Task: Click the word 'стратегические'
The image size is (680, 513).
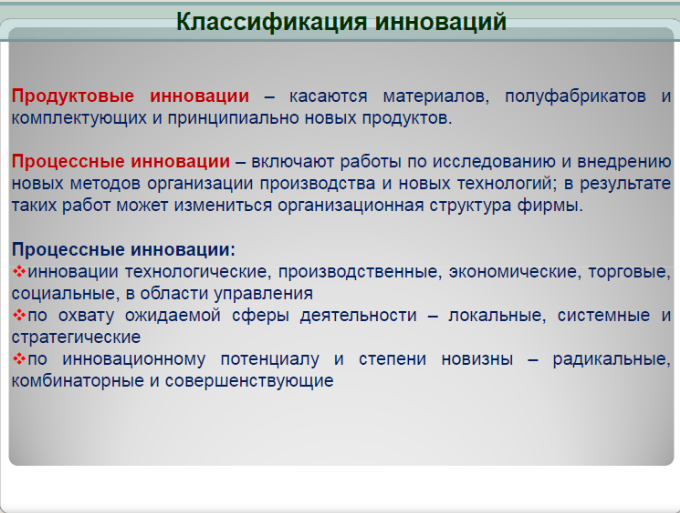Action: coord(76,337)
